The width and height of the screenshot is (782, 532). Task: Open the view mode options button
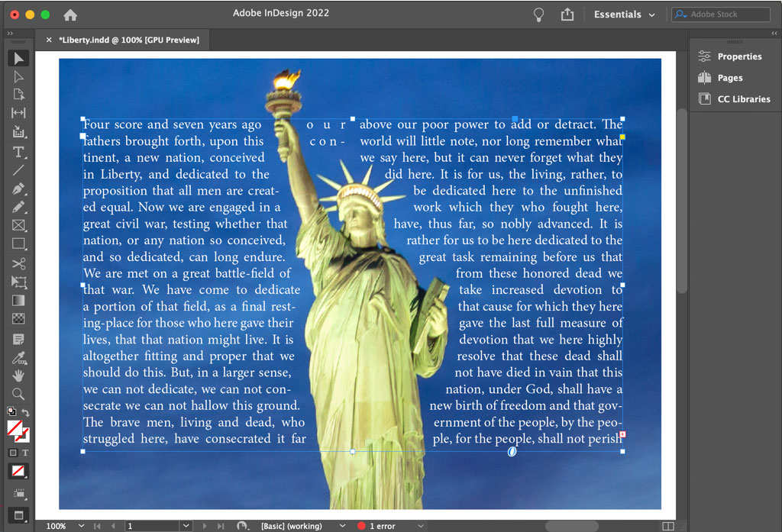(x=19, y=494)
